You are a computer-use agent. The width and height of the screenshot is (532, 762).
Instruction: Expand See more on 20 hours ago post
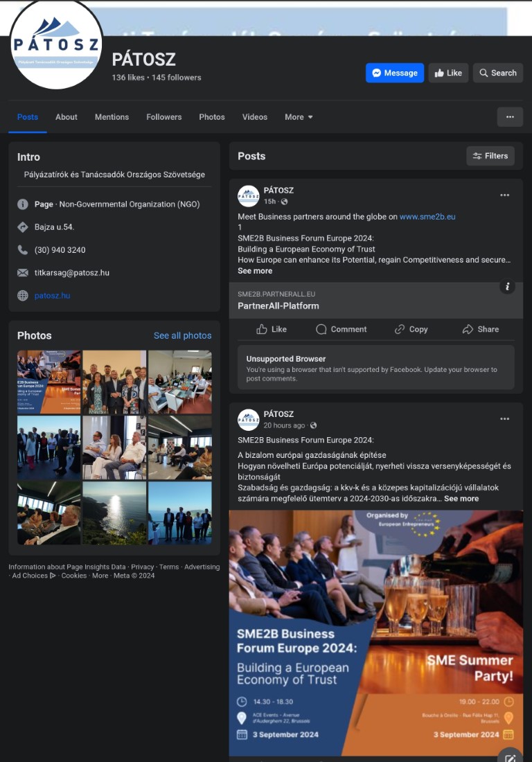coord(461,499)
